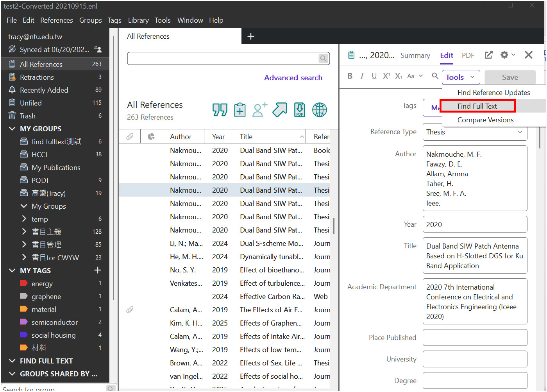
Task: Open change case Aa dropdown
Action: [415, 76]
